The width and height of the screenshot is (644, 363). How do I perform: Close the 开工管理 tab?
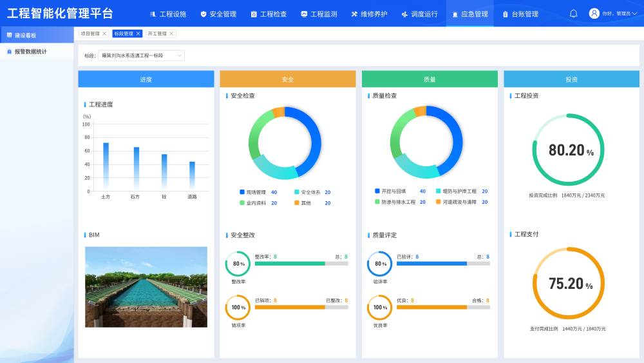[x=172, y=34]
